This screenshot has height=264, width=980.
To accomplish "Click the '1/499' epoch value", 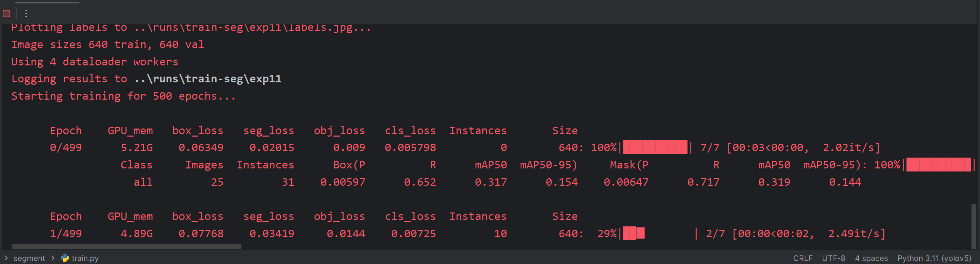I will pos(66,233).
